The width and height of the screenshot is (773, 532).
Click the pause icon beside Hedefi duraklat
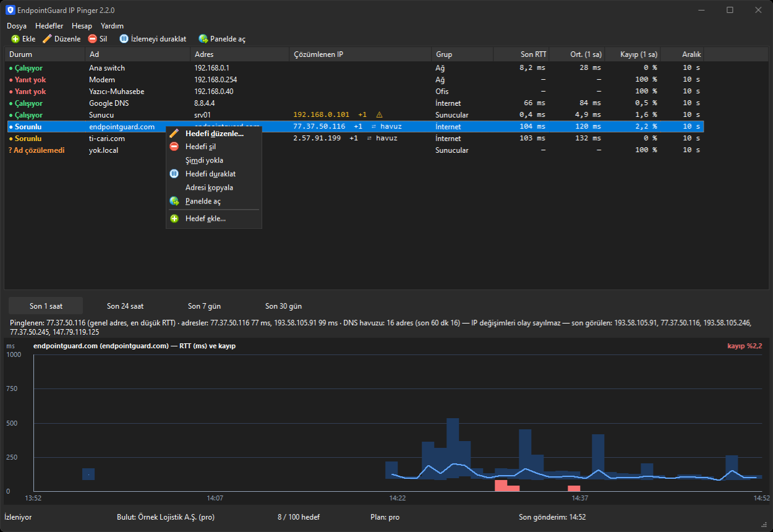click(174, 174)
